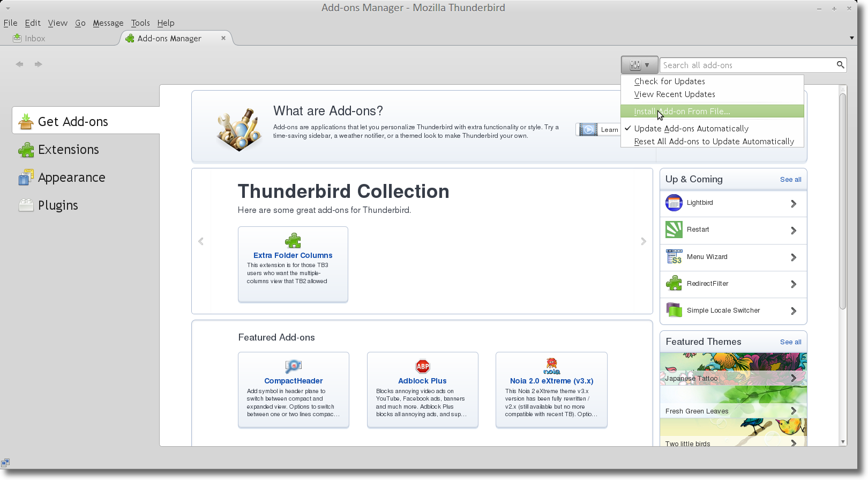
Task: Click the Menu Wizard S3 icon
Action: [x=674, y=256]
